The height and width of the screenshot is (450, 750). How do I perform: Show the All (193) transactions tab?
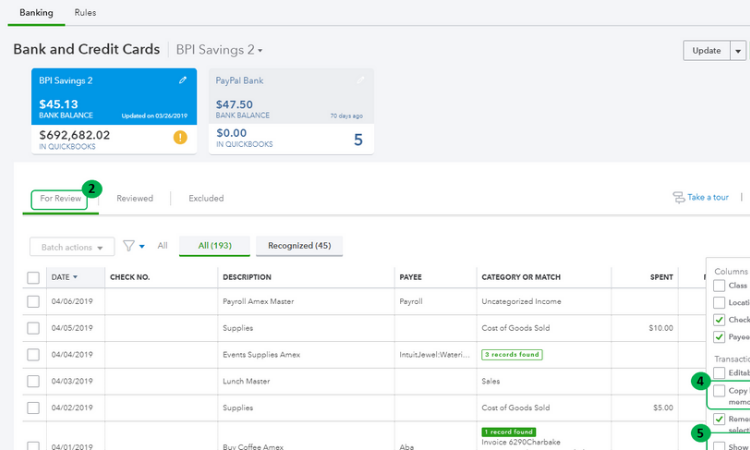[x=215, y=246]
